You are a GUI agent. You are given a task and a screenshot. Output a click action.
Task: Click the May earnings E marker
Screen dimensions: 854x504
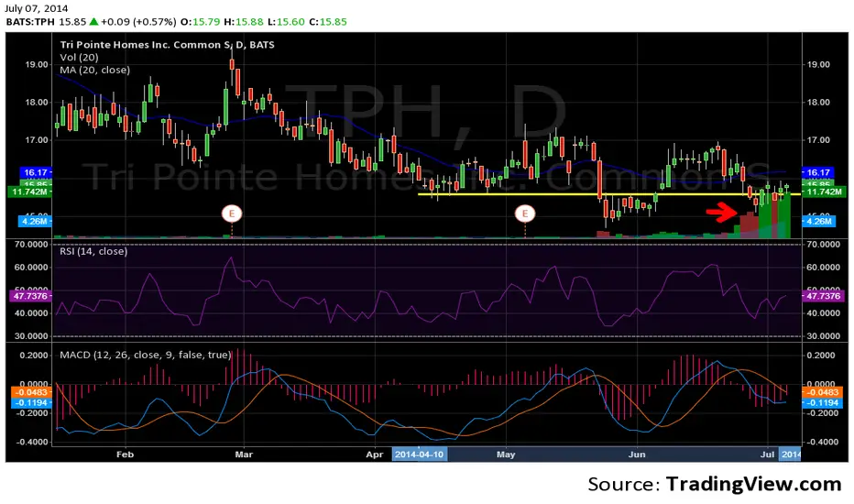[525, 214]
